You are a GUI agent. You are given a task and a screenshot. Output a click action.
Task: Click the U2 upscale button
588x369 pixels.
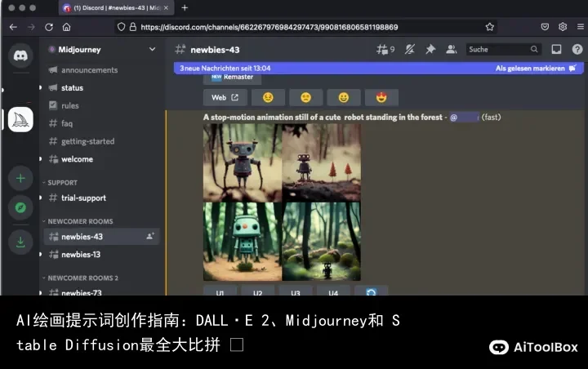pos(258,291)
